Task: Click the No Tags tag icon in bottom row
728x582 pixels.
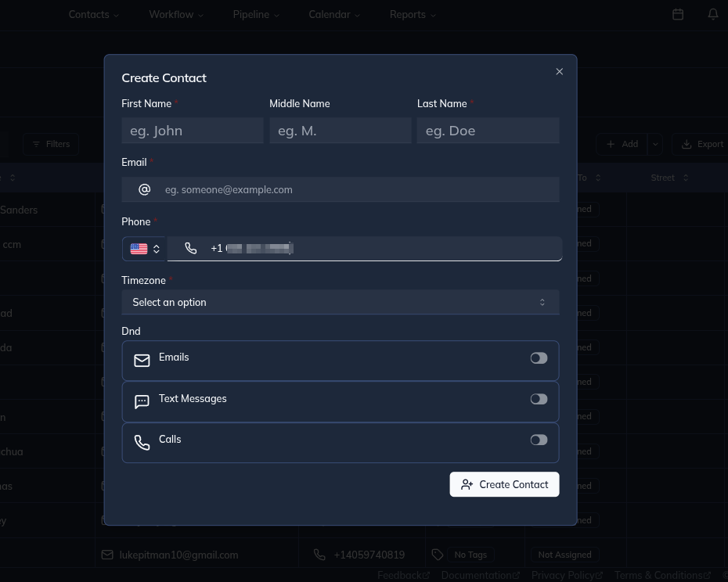Action: (x=438, y=555)
